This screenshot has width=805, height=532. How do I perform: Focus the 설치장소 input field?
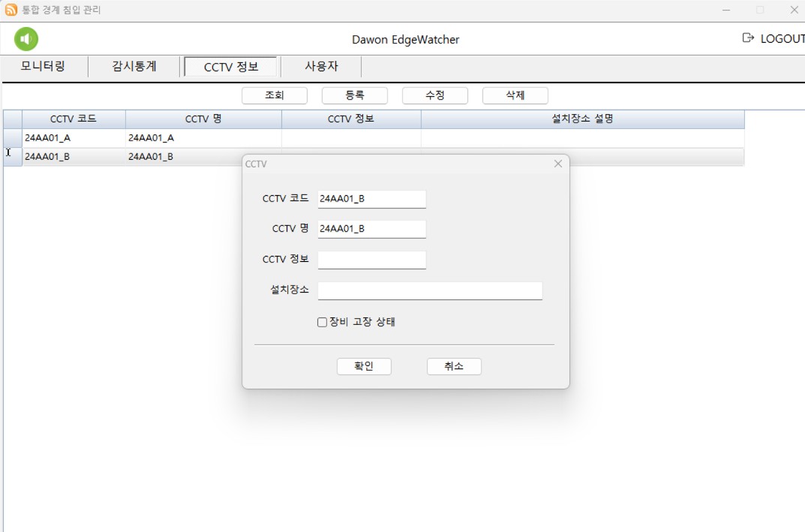[429, 290]
